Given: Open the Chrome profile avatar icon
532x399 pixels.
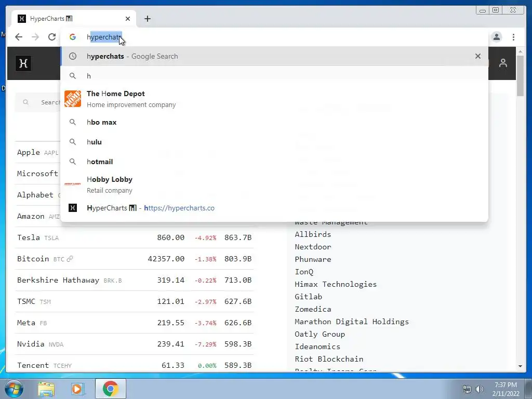Looking at the screenshot, I should point(497,37).
